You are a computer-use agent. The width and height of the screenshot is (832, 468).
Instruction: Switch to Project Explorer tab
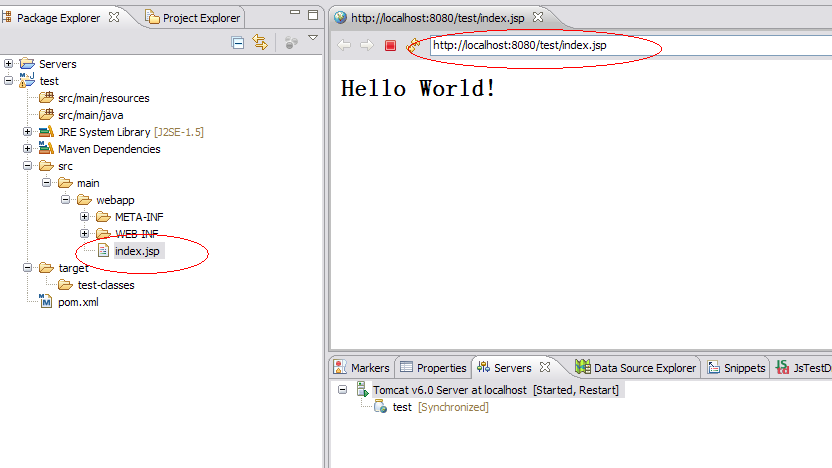coord(193,18)
